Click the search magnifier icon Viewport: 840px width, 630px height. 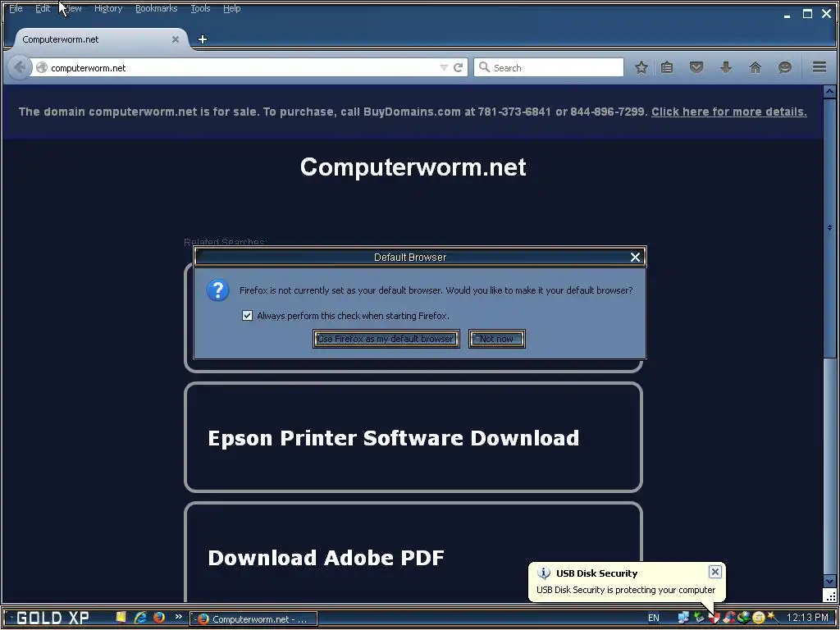click(484, 67)
